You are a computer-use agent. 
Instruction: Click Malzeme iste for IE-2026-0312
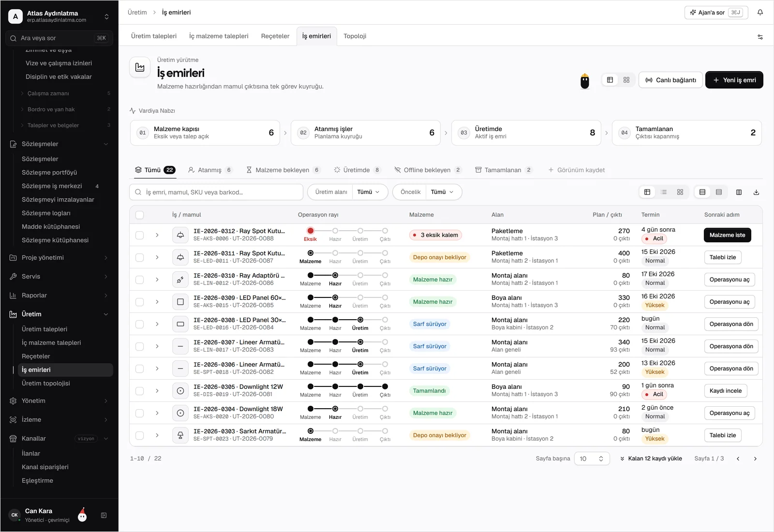coord(727,235)
